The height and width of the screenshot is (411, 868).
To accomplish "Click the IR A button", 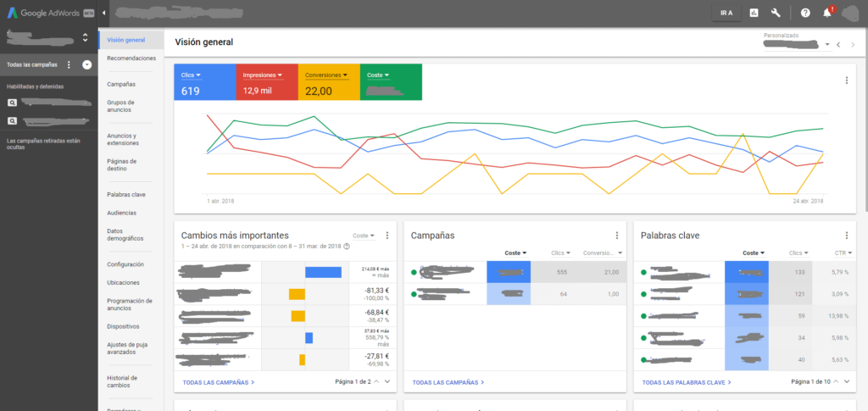I will click(726, 14).
